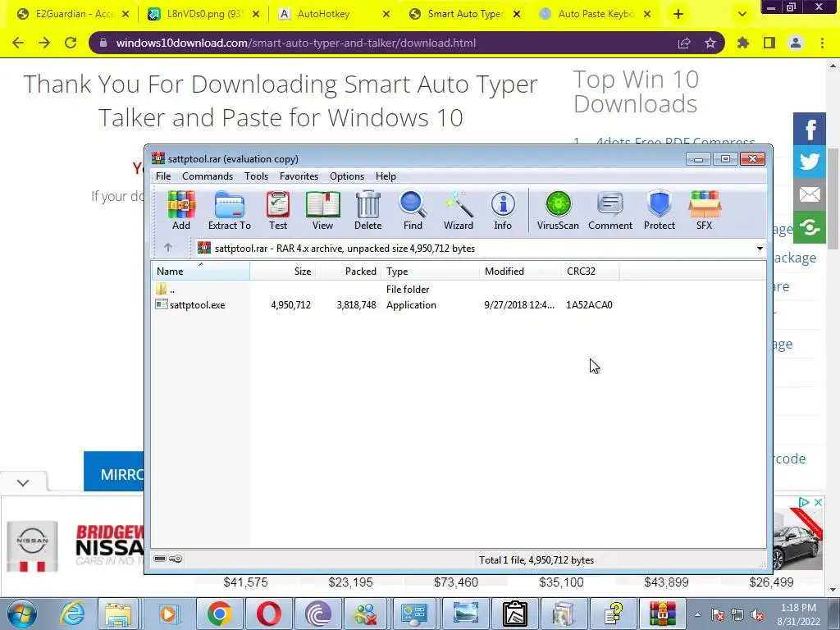Sort by Name column header

pos(201,271)
